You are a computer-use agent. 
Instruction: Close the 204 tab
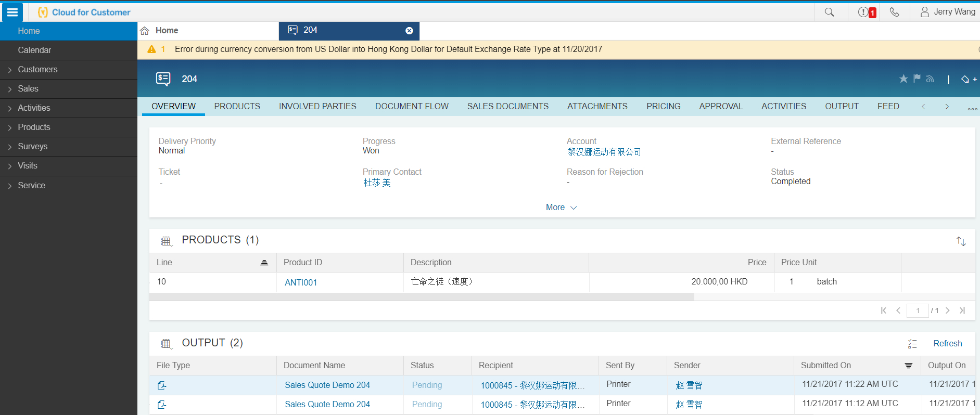pyautogui.click(x=409, y=31)
